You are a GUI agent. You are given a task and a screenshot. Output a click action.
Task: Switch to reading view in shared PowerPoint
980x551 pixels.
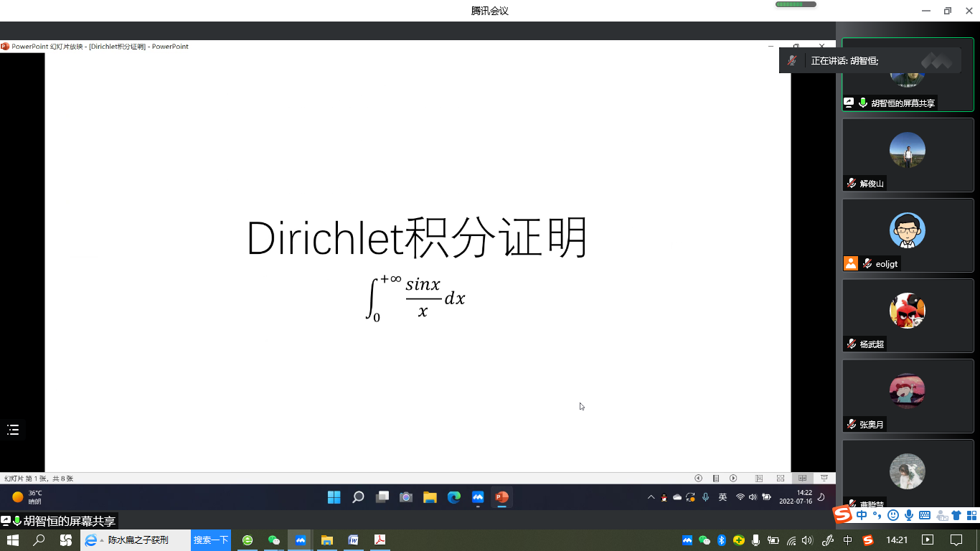[803, 479]
